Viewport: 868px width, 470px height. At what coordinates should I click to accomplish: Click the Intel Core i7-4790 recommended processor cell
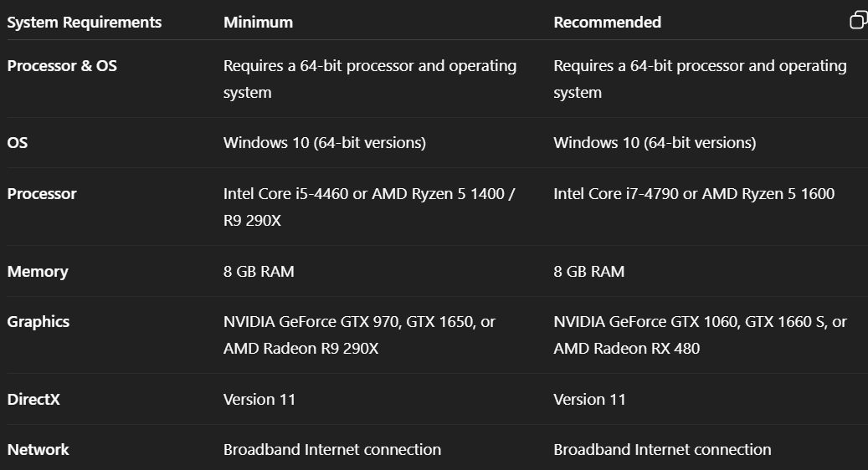(693, 194)
